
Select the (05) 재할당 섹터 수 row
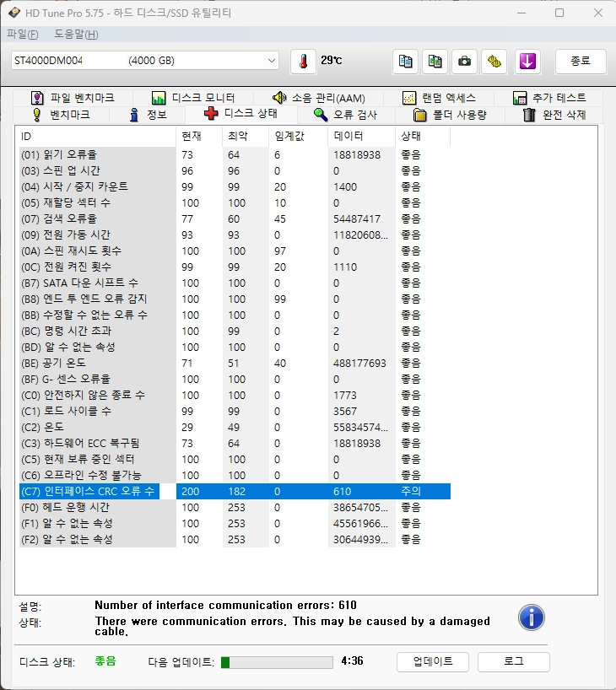pos(235,202)
